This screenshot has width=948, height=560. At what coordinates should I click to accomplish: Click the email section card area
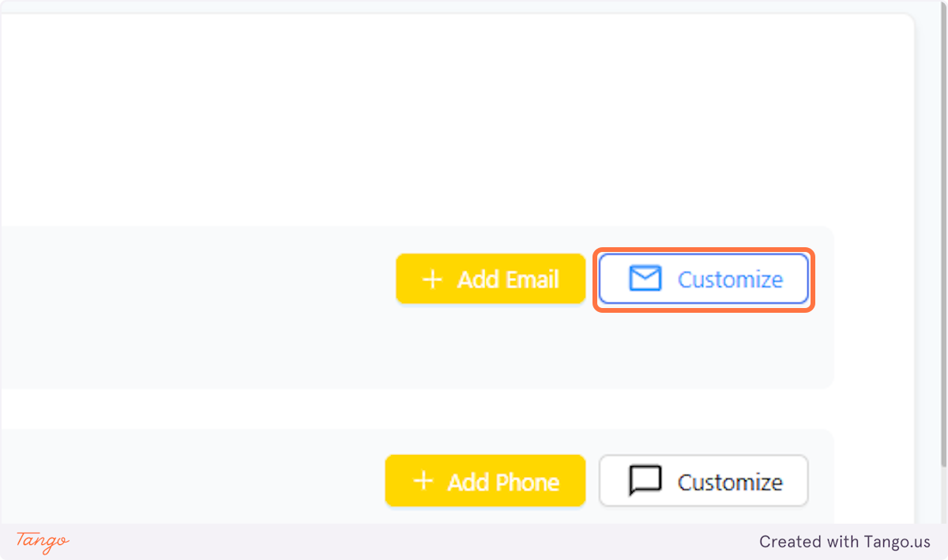pos(237,306)
